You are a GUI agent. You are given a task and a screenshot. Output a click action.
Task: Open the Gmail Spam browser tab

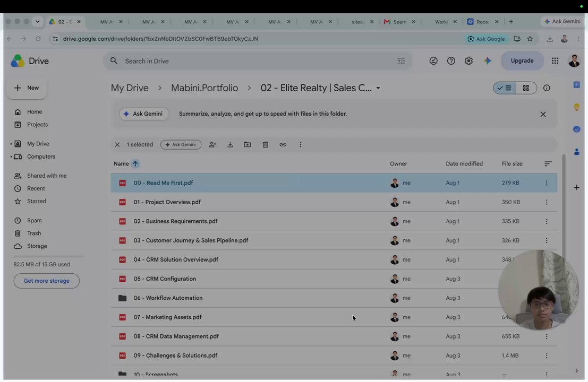[x=399, y=22]
